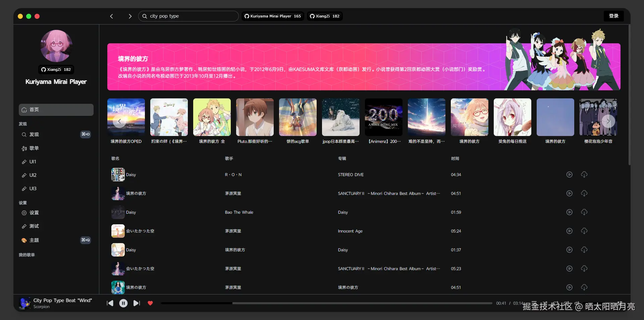Open the UI1 sidebar item
The height and width of the screenshot is (320, 644).
[56, 162]
